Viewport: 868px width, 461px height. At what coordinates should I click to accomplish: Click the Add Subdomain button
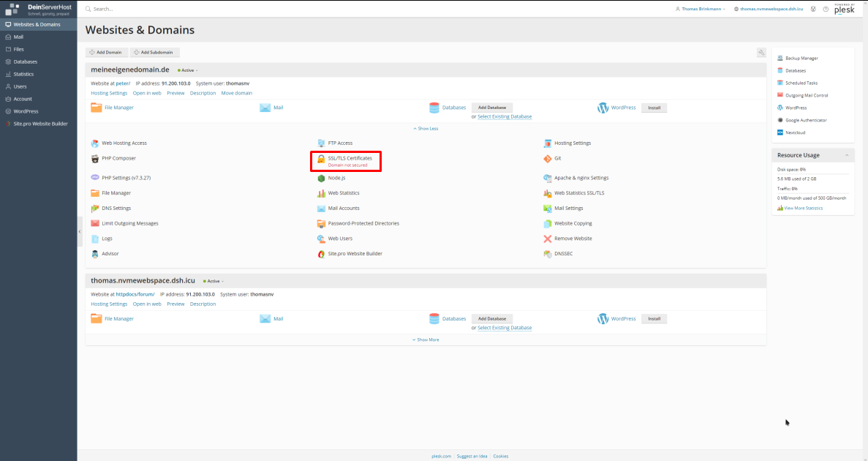155,53
